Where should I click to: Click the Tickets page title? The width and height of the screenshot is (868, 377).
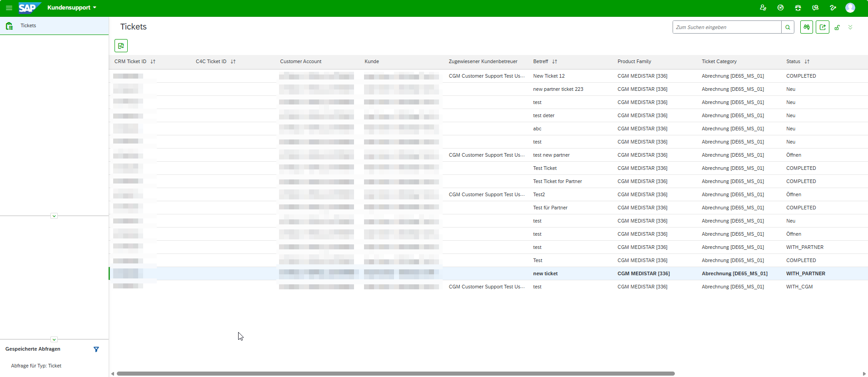coord(133,27)
